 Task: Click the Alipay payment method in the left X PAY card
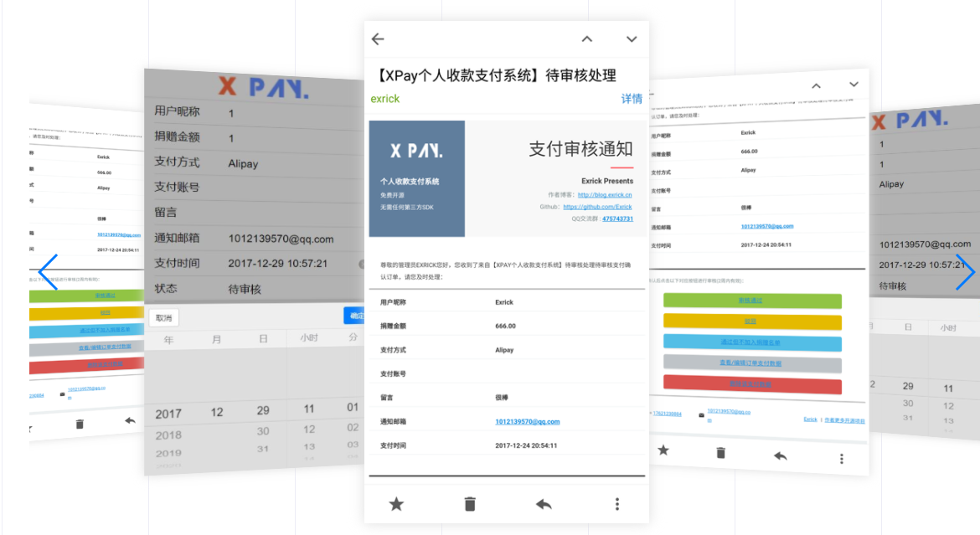coord(243,164)
